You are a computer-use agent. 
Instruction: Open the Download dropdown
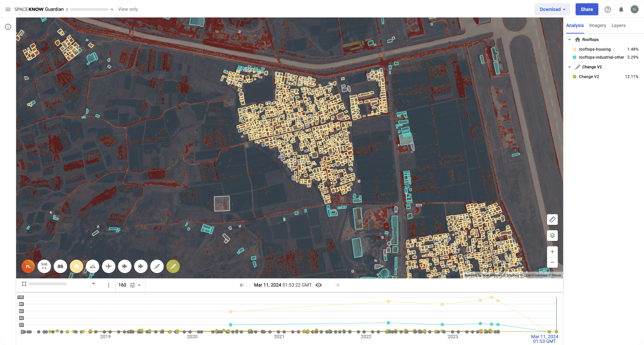coord(552,9)
